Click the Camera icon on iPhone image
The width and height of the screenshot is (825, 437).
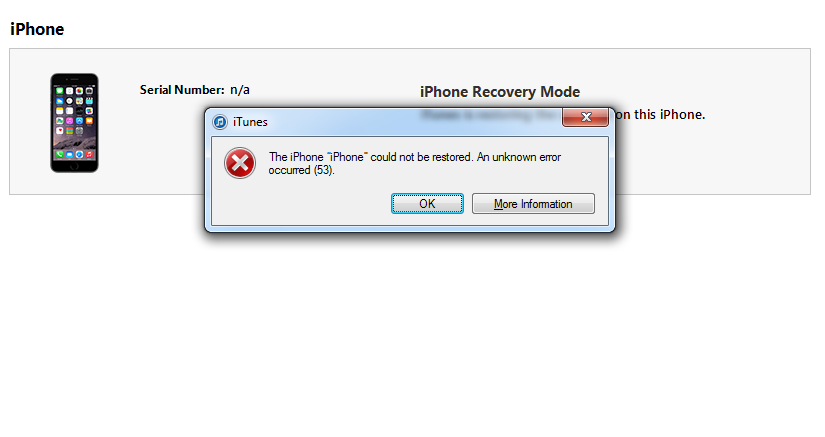coord(89,90)
